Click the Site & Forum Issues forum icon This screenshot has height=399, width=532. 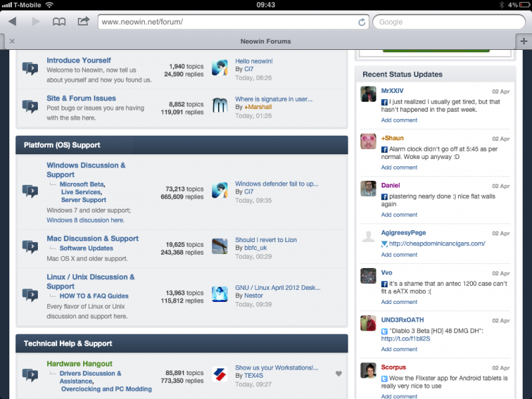point(30,106)
